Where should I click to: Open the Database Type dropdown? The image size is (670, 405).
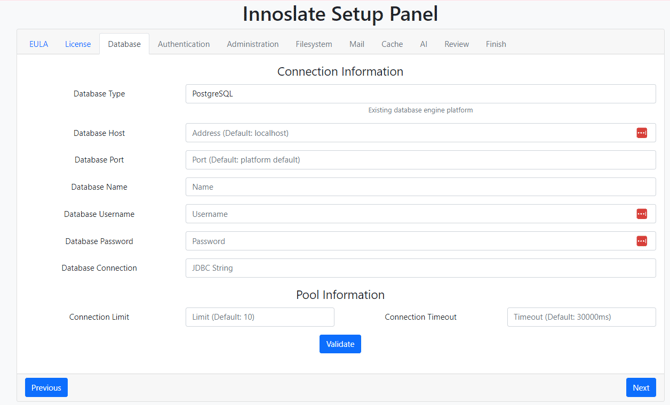click(x=420, y=94)
